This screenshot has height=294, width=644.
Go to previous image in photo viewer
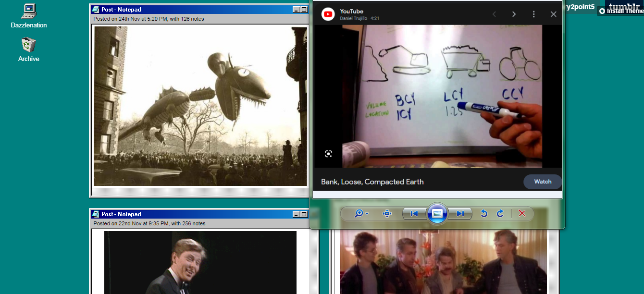(414, 213)
